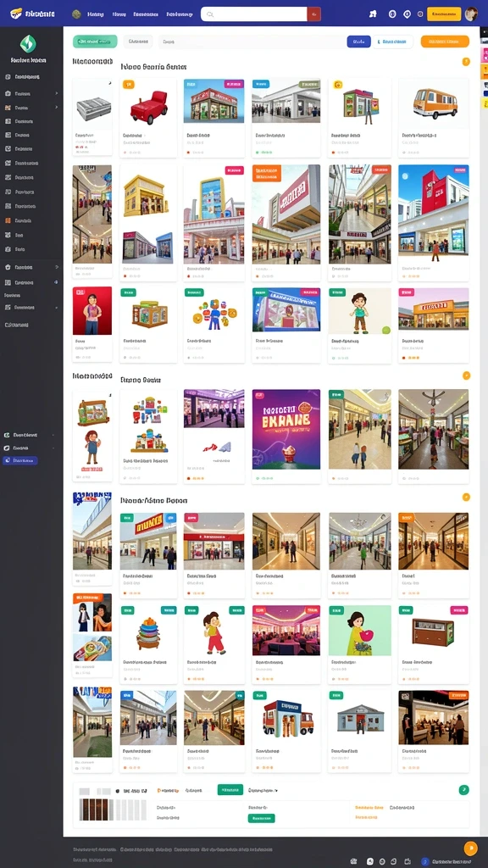
Task: Click the orange floating round button at bottom right
Action: pyautogui.click(x=469, y=848)
